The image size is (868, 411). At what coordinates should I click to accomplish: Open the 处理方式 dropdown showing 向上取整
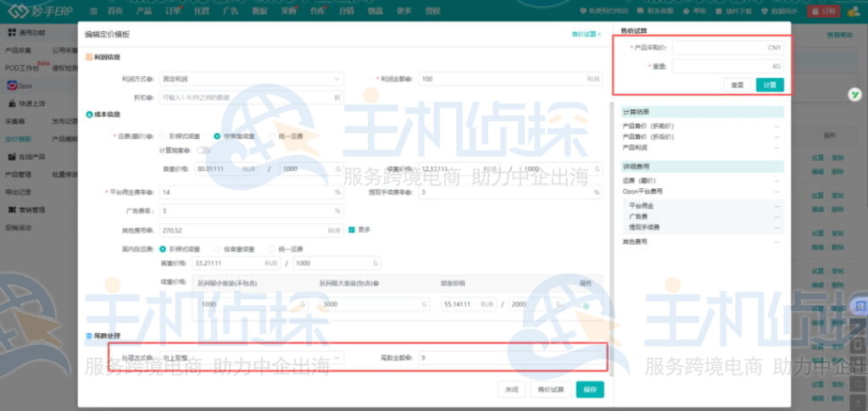tap(251, 358)
